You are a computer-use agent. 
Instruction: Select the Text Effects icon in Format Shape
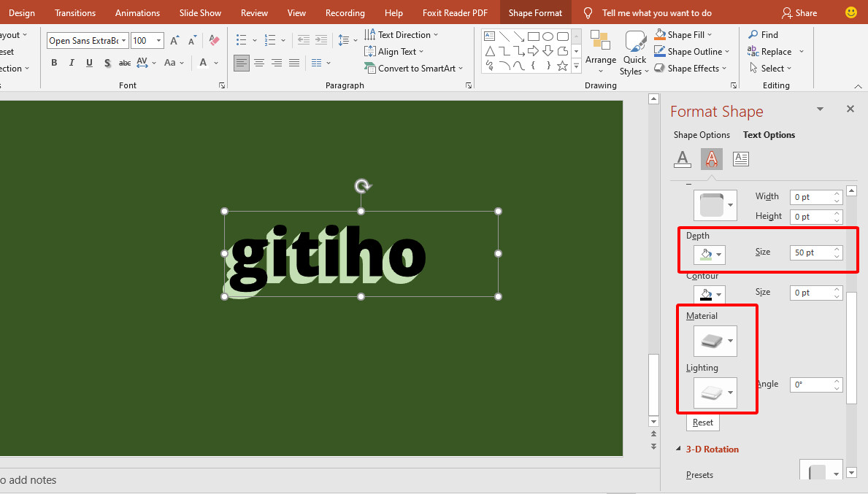(x=711, y=158)
